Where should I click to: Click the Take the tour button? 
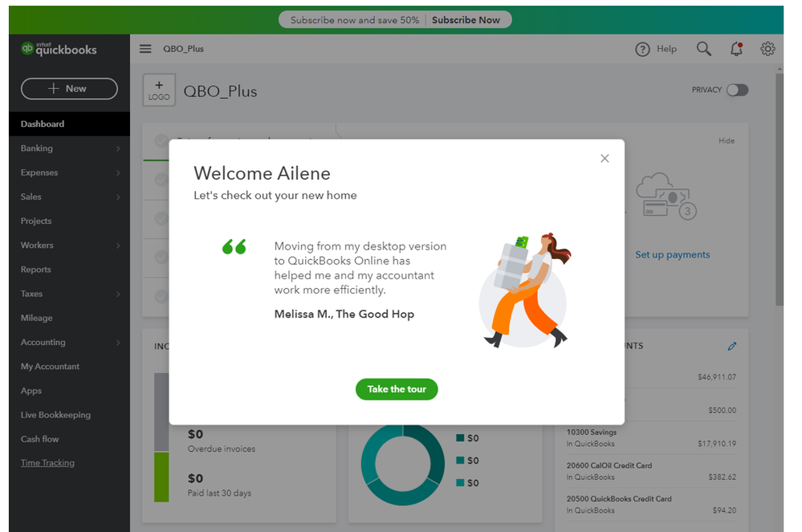pyautogui.click(x=397, y=389)
